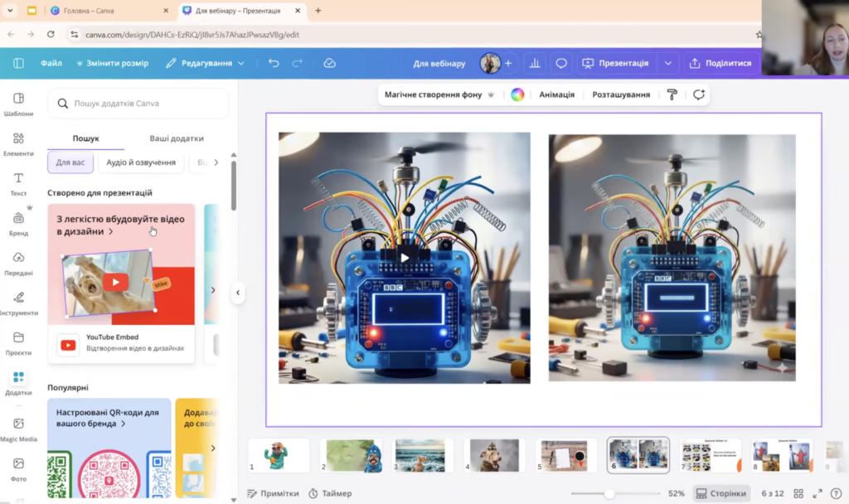Expand the Презентація dropdown arrow
Image resolution: width=849 pixels, height=504 pixels.
click(x=668, y=63)
